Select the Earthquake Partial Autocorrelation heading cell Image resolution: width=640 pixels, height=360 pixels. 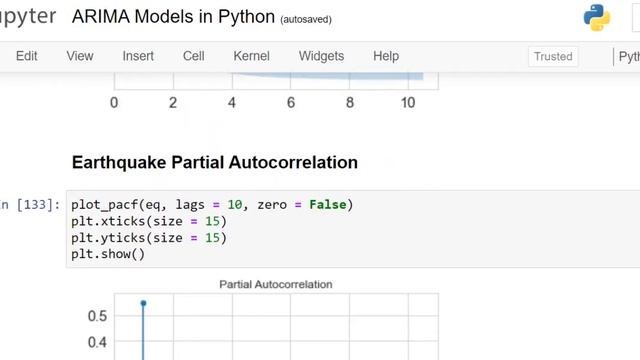(x=215, y=162)
